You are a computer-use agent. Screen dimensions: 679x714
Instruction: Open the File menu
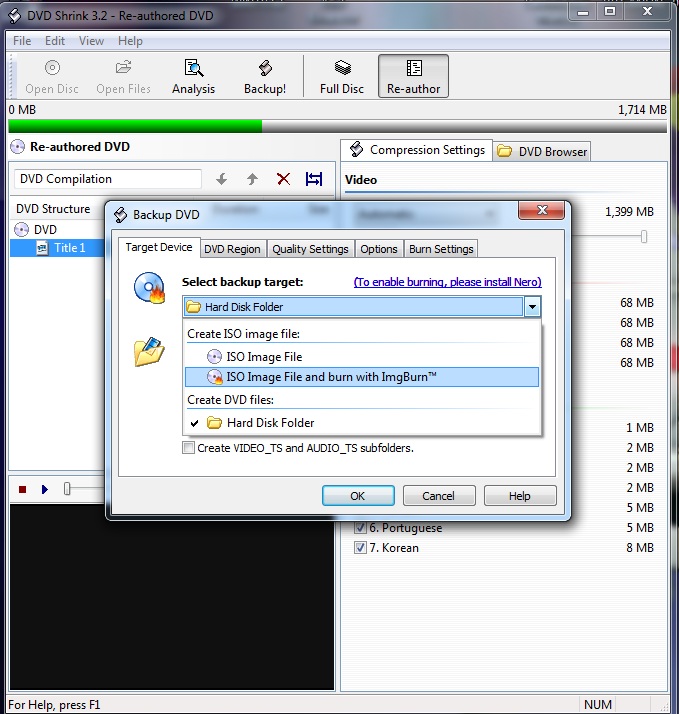[22, 41]
